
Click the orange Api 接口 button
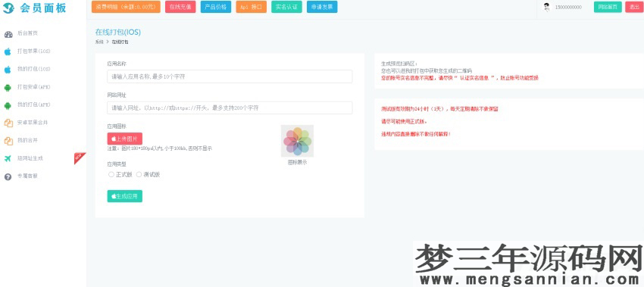click(x=252, y=7)
